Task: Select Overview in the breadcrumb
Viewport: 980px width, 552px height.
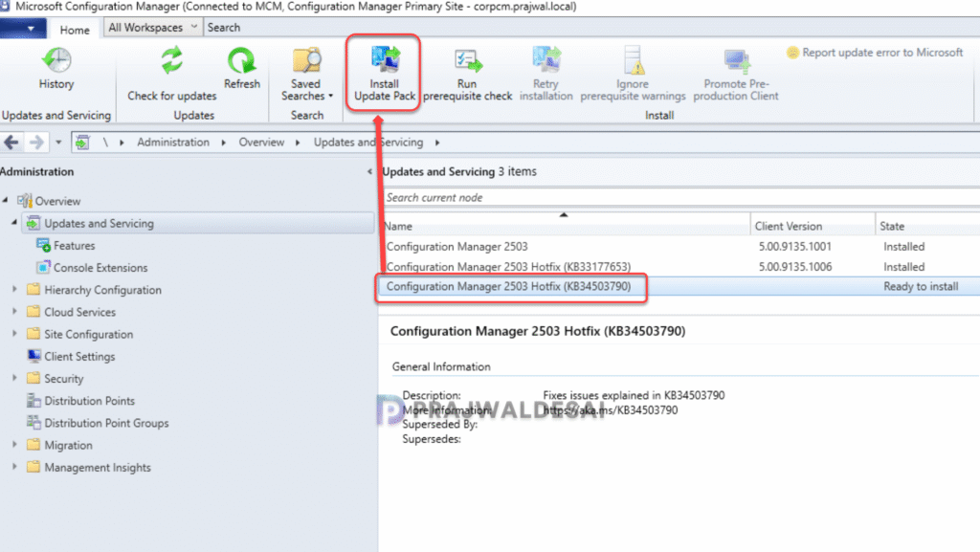Action: point(261,143)
